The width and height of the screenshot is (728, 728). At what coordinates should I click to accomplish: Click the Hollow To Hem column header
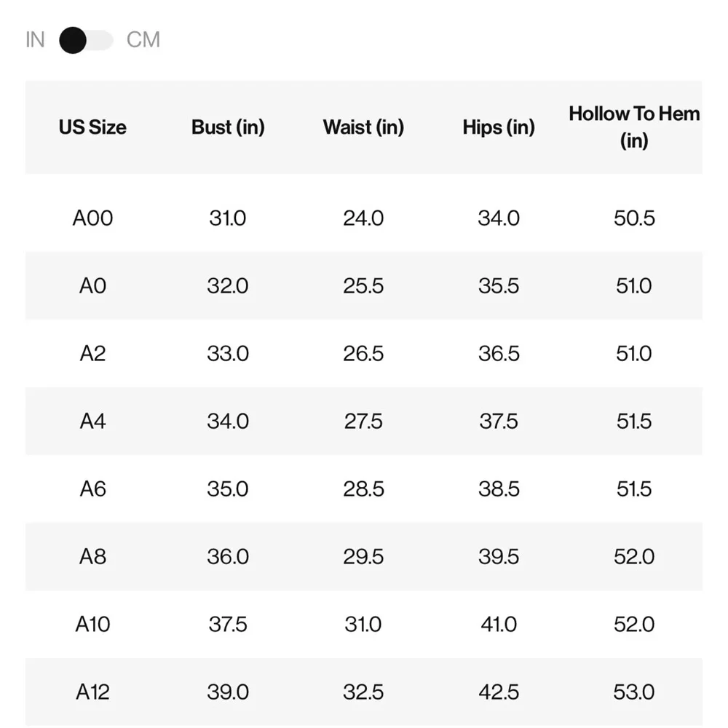coord(634,127)
